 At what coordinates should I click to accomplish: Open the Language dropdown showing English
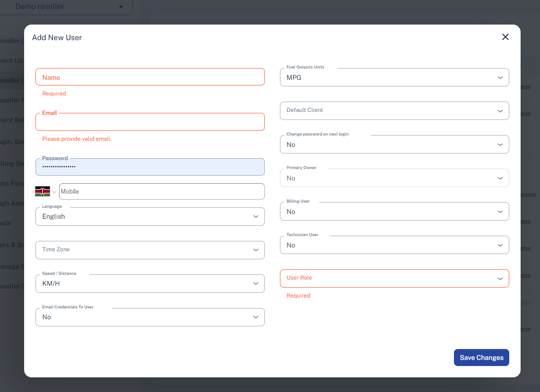150,216
